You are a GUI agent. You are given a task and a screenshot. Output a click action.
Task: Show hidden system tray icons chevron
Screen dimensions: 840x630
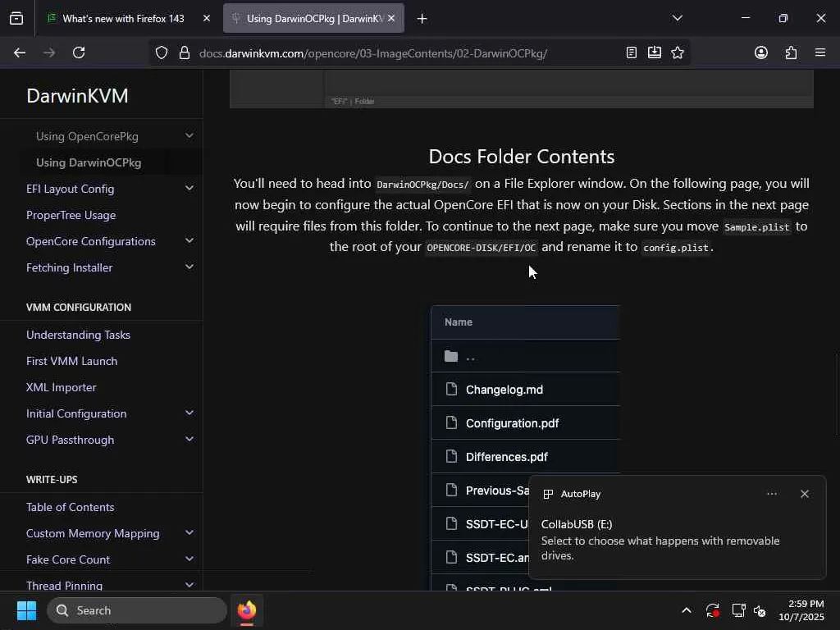click(687, 610)
